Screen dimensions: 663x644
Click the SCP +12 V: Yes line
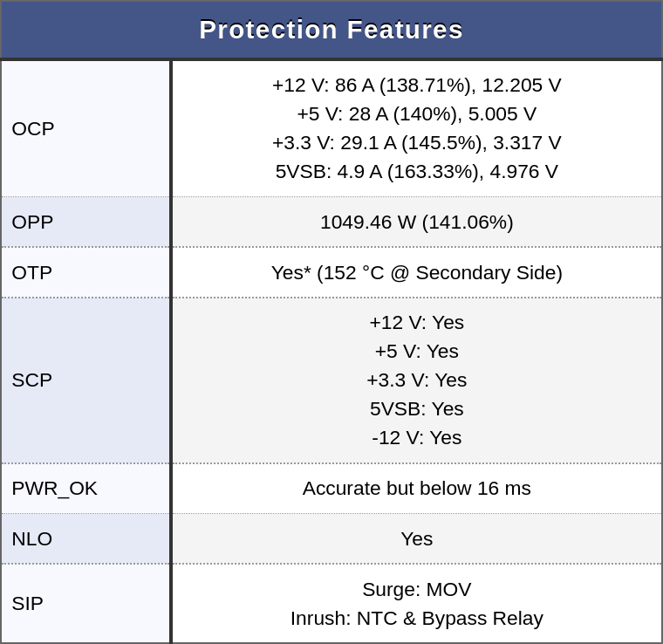click(416, 323)
